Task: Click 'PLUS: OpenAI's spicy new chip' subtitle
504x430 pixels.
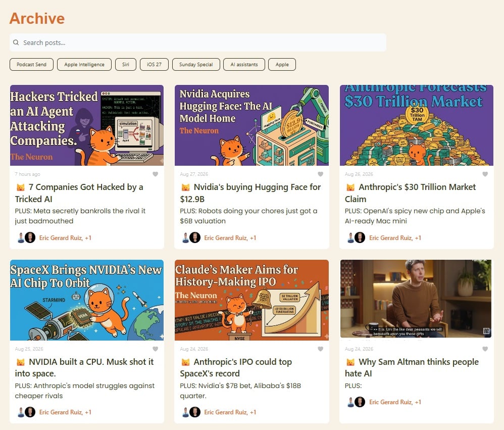Action: point(415,216)
